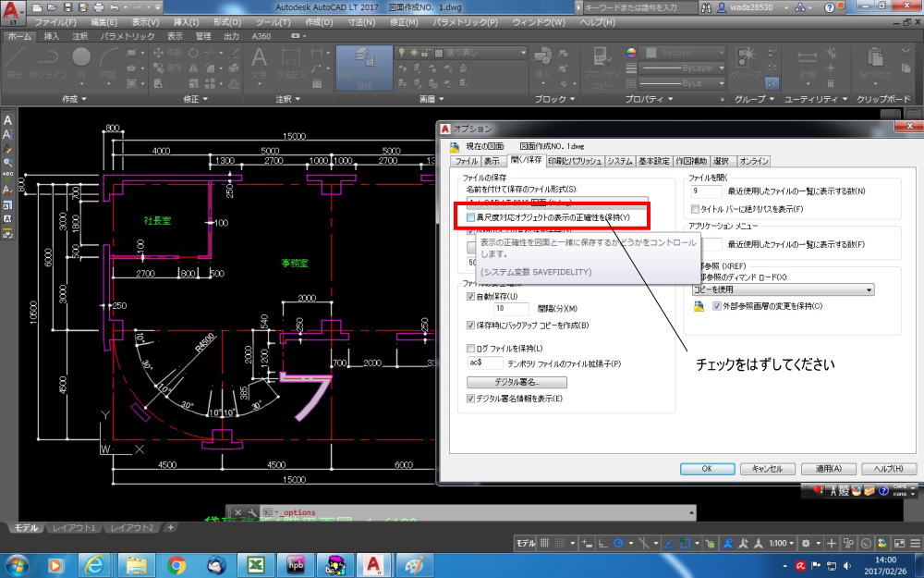Click the Clean Screen icon in the status bar

(x=899, y=543)
